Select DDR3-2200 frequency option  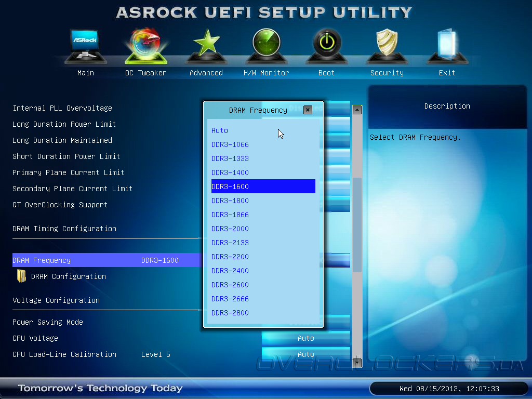(263, 257)
